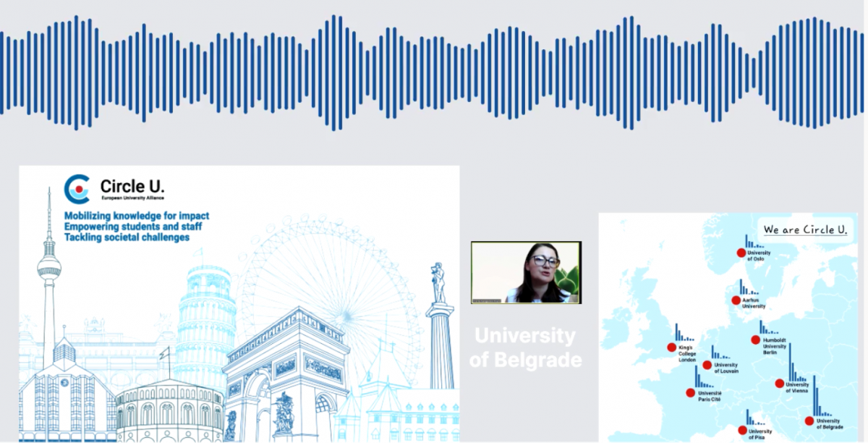The image size is (868, 443).
Task: Click "Empowering students and staff" line
Action: pyautogui.click(x=133, y=227)
